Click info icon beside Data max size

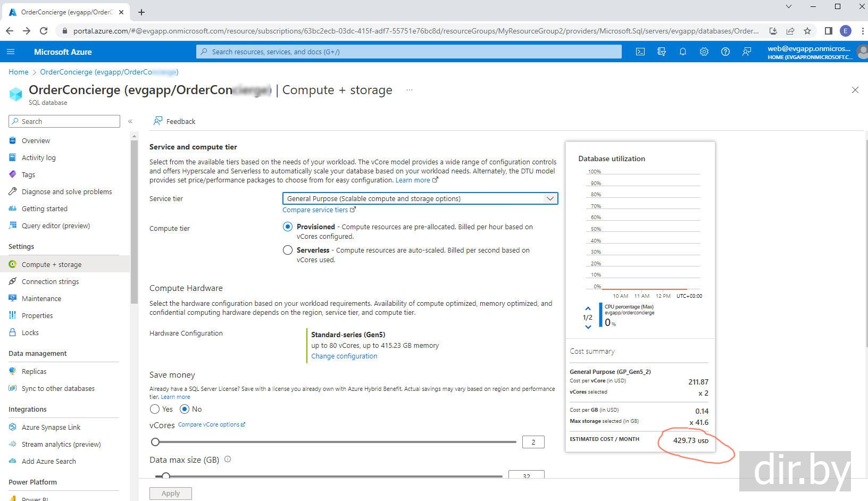click(228, 460)
